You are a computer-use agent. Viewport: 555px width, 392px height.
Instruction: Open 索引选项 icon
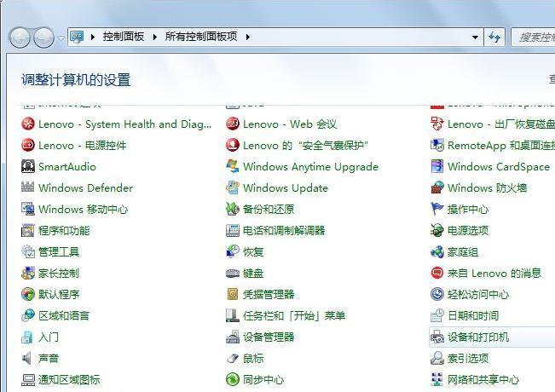click(437, 359)
